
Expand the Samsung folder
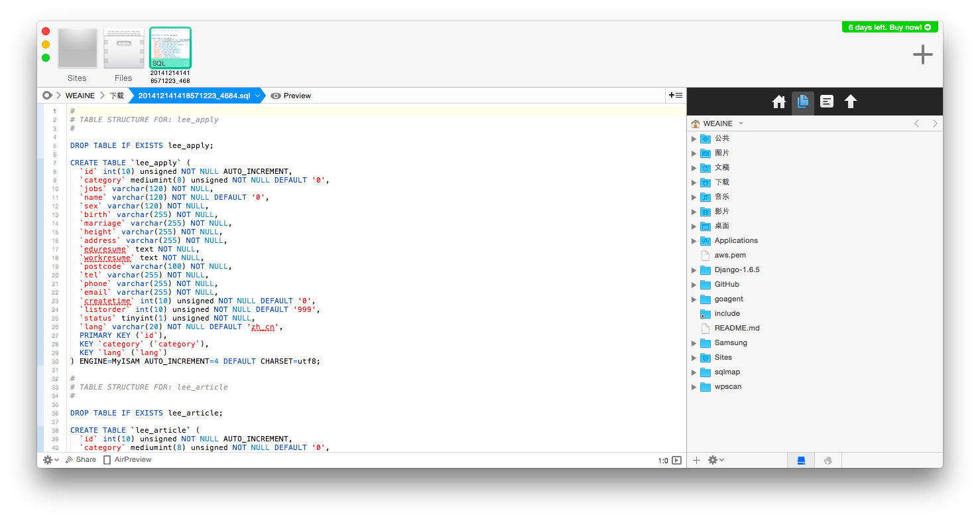pyautogui.click(x=694, y=343)
